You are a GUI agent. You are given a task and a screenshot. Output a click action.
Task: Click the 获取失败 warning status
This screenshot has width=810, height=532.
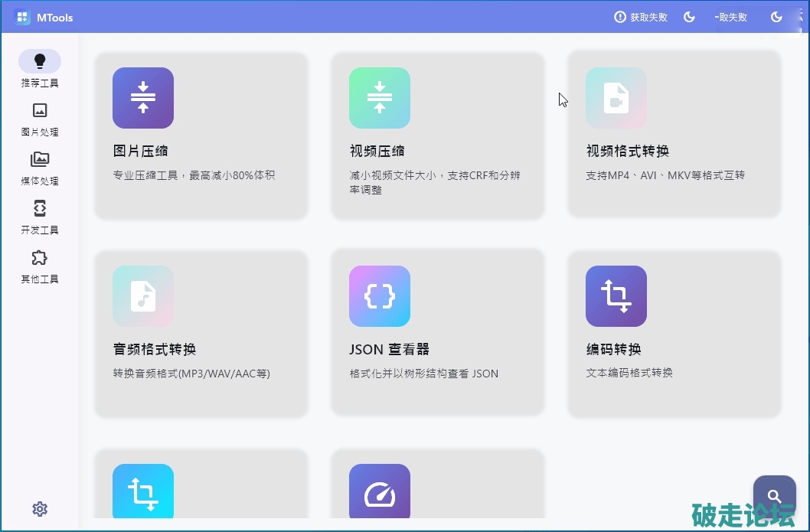[641, 17]
